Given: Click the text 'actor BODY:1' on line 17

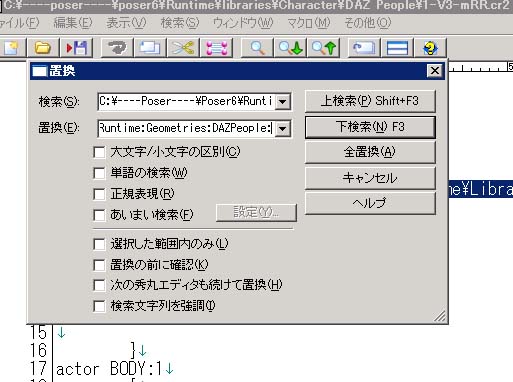Looking at the screenshot, I should tap(109, 369).
